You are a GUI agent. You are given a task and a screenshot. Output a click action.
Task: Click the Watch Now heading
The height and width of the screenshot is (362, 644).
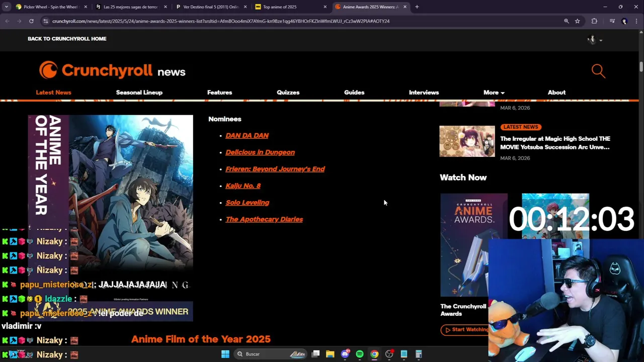pos(463,177)
